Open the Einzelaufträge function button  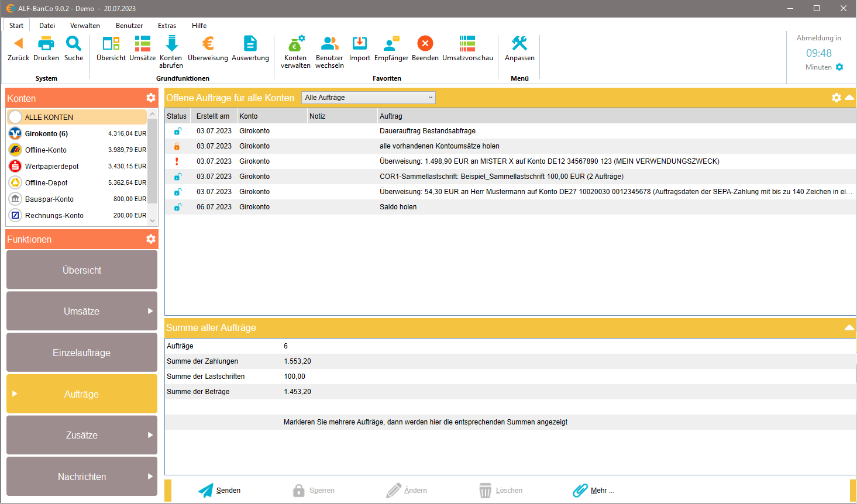tap(82, 353)
